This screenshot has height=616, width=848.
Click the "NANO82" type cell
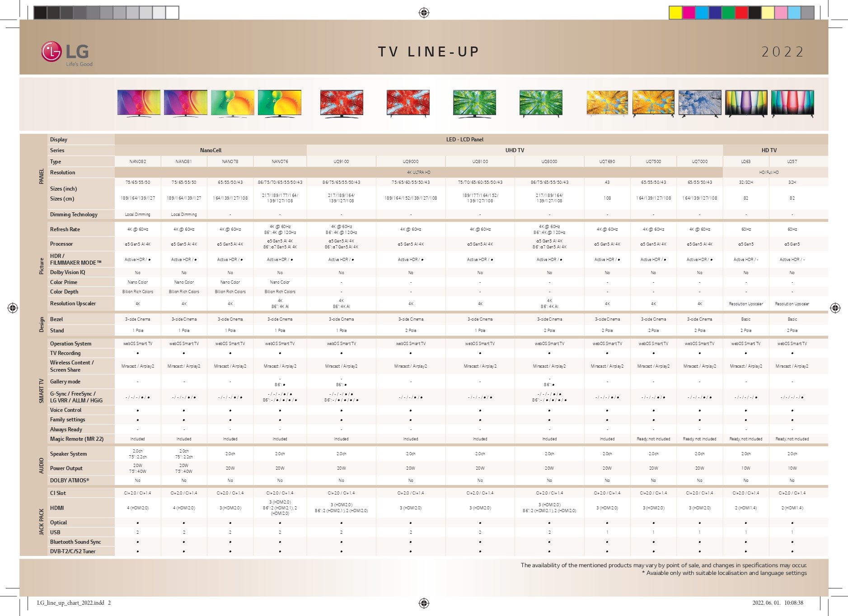coord(138,162)
